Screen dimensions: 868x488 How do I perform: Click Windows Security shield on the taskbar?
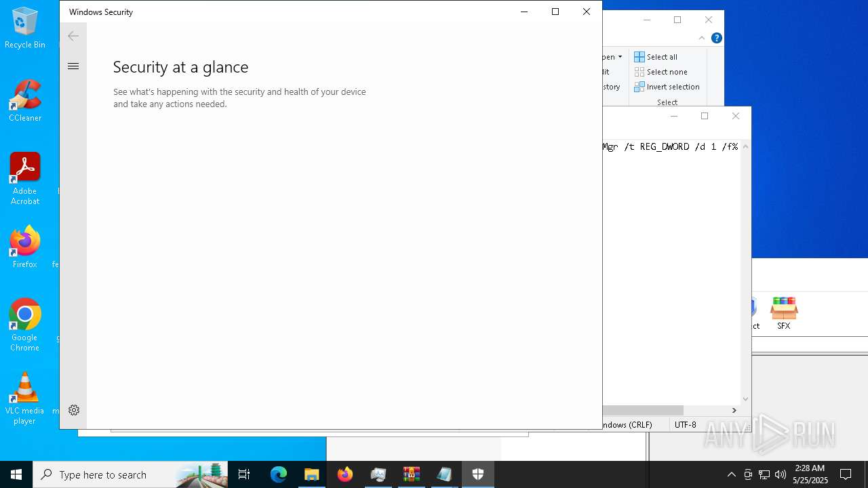coord(478,474)
